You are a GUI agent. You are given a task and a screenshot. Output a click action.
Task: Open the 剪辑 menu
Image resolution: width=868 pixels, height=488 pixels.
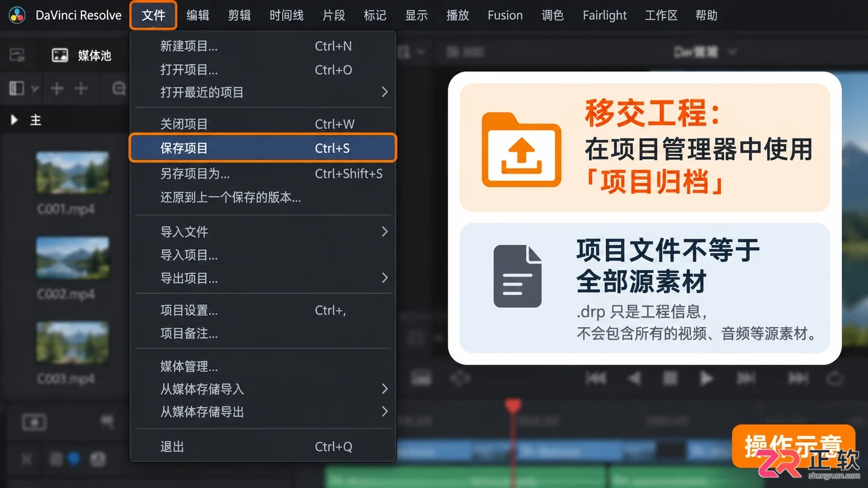(x=239, y=15)
